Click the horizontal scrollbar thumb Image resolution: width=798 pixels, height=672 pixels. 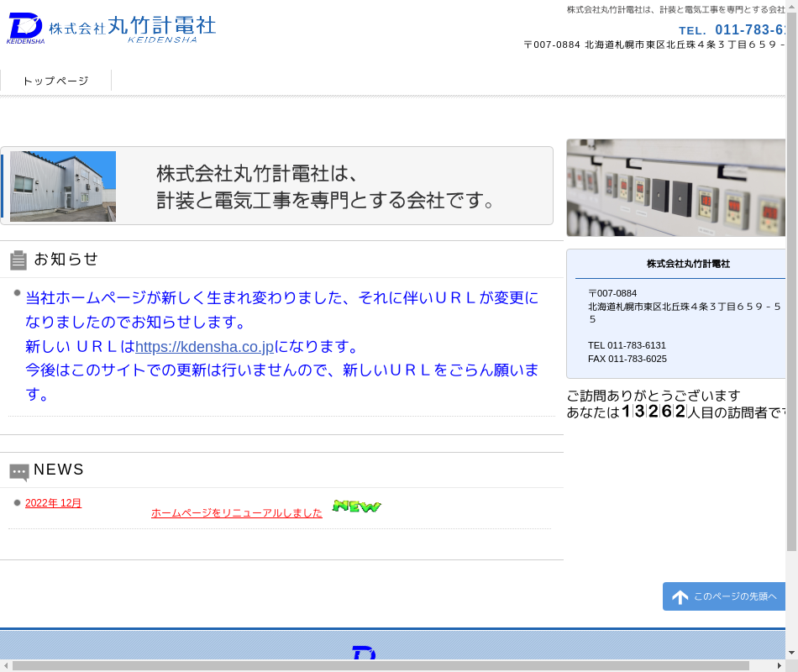click(381, 666)
